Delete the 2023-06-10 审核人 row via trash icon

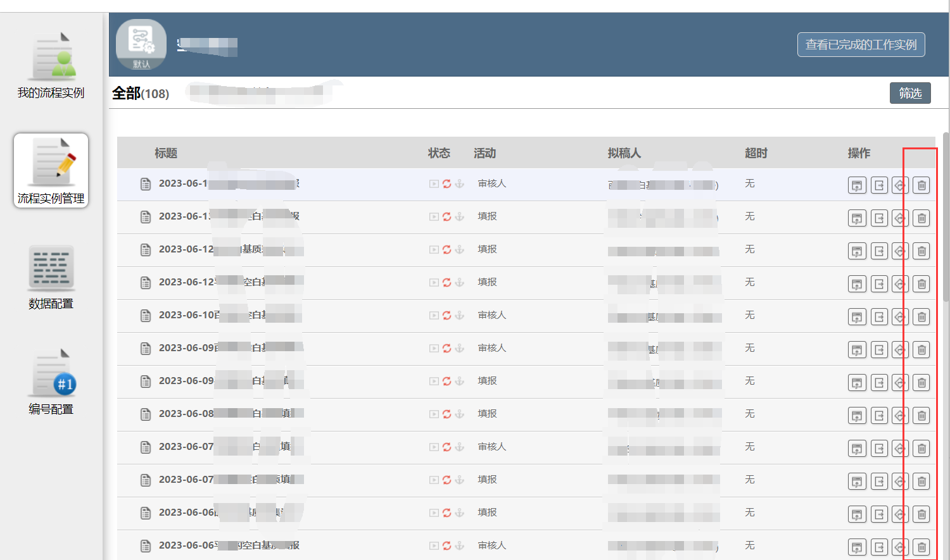pos(921,316)
